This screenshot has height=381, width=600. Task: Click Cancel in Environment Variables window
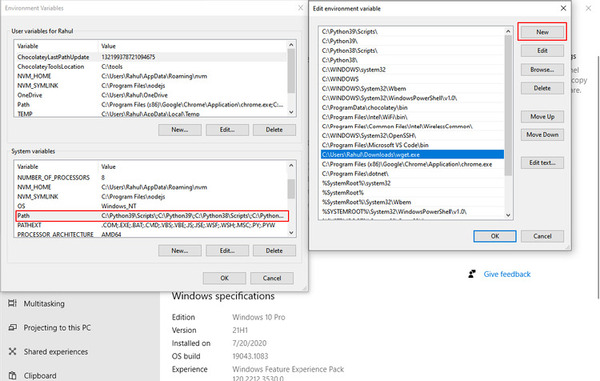272,278
